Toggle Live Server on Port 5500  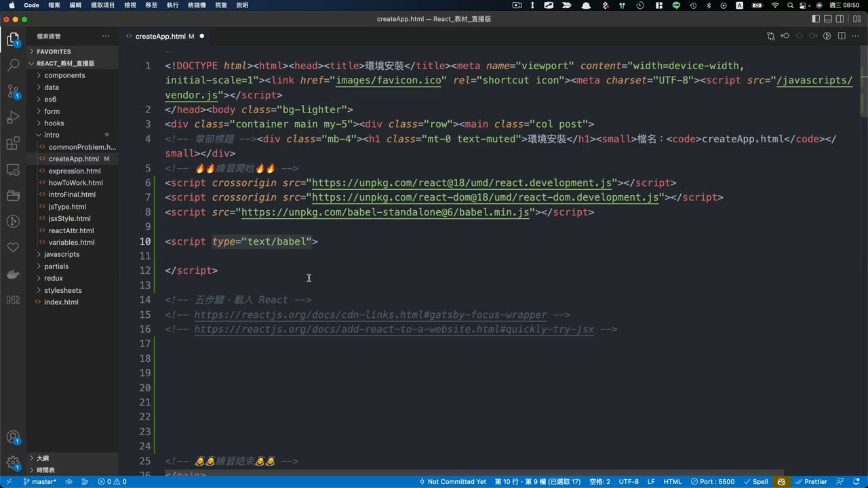(x=713, y=482)
